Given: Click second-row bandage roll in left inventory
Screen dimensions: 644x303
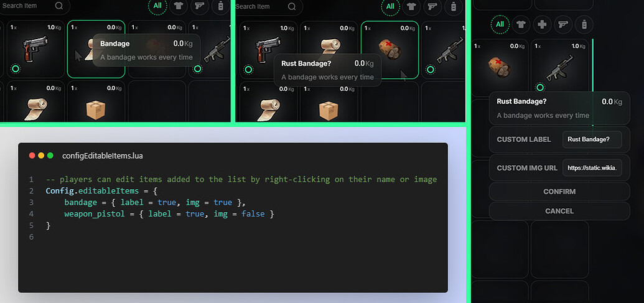Looking at the screenshot, I should pos(35,110).
